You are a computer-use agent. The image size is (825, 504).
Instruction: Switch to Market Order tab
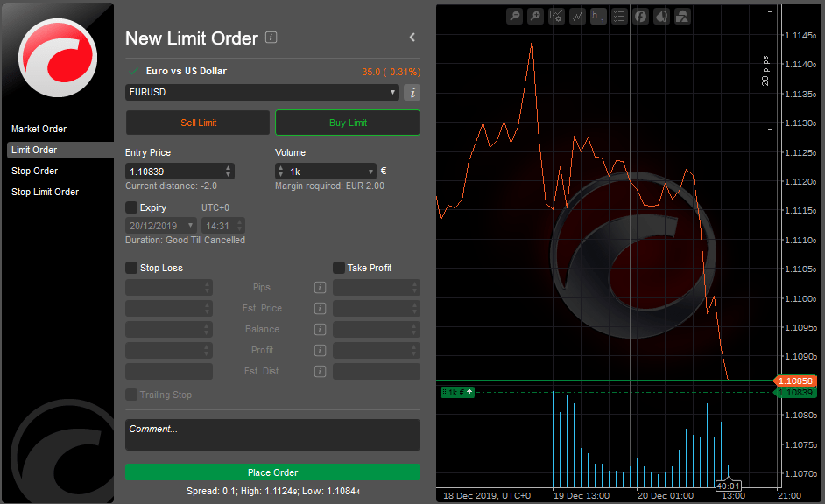(x=39, y=129)
